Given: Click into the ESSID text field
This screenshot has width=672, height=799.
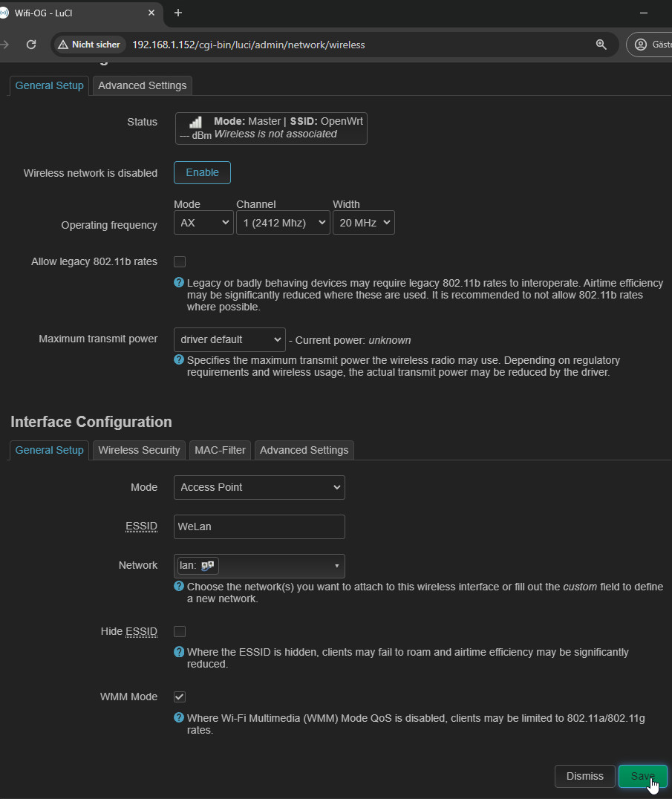Looking at the screenshot, I should [x=259, y=526].
